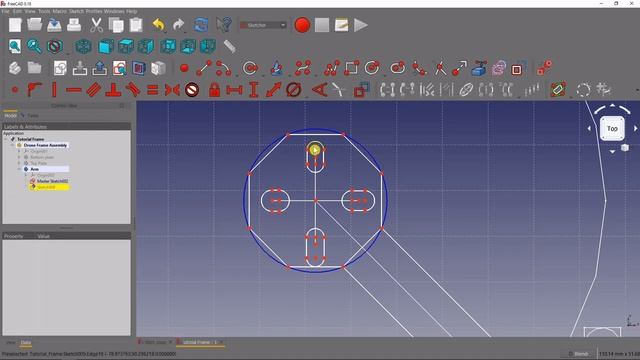Undo the last action with yellow arrow

click(x=158, y=25)
